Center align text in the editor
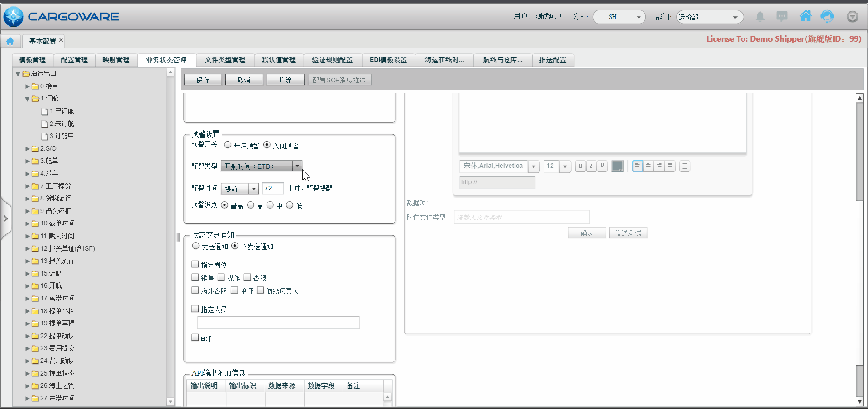Viewport: 868px width, 409px height. pos(649,166)
